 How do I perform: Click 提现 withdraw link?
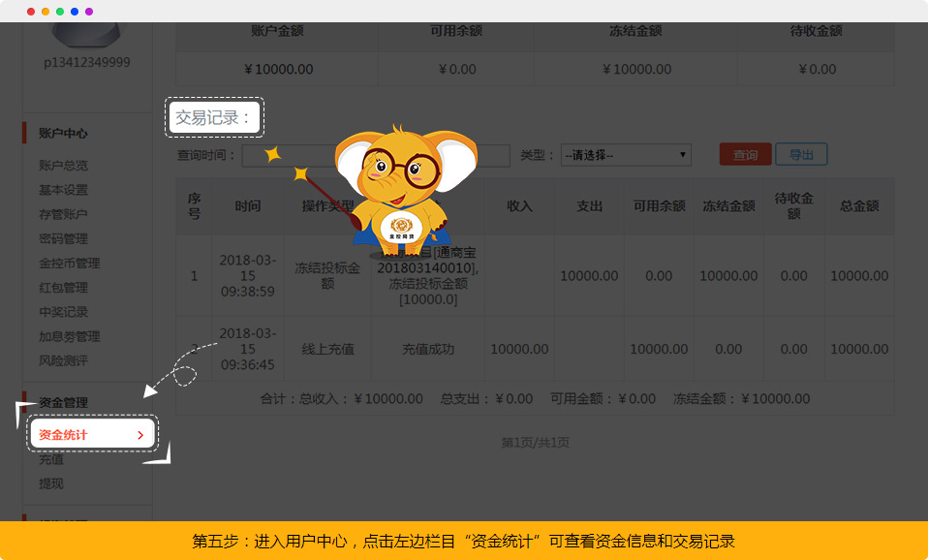pyautogui.click(x=50, y=483)
